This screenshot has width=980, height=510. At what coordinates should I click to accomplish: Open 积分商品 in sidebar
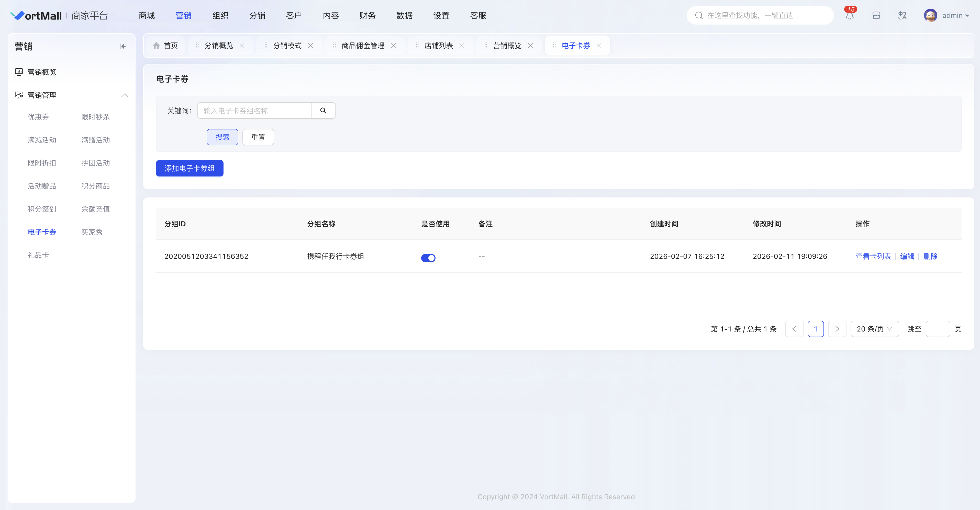(x=95, y=186)
